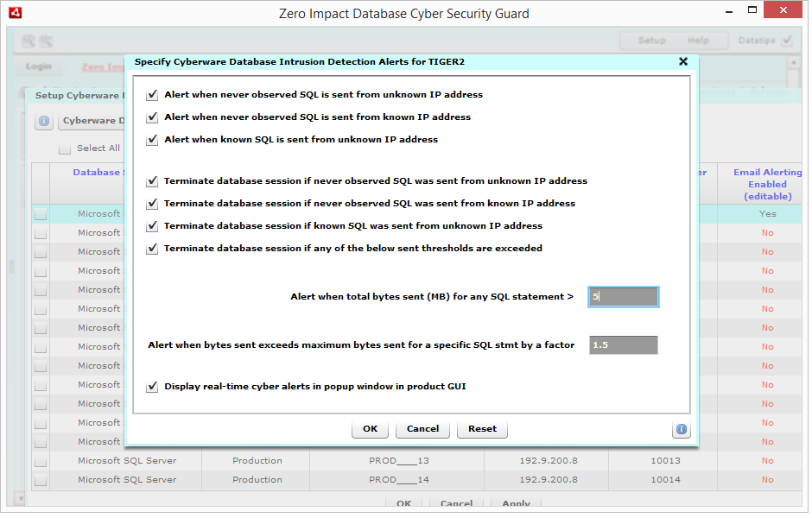Uncheck alert for known SQL from unknown IP

tap(153, 140)
